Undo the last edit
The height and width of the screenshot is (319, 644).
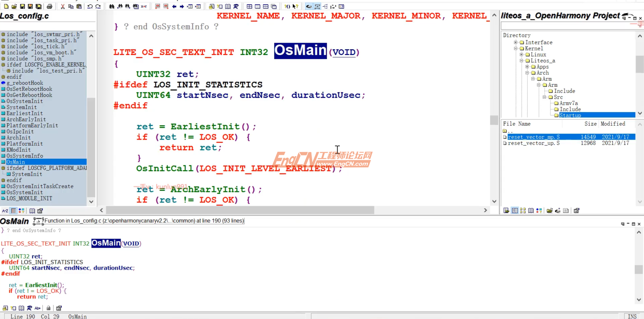(x=90, y=6)
